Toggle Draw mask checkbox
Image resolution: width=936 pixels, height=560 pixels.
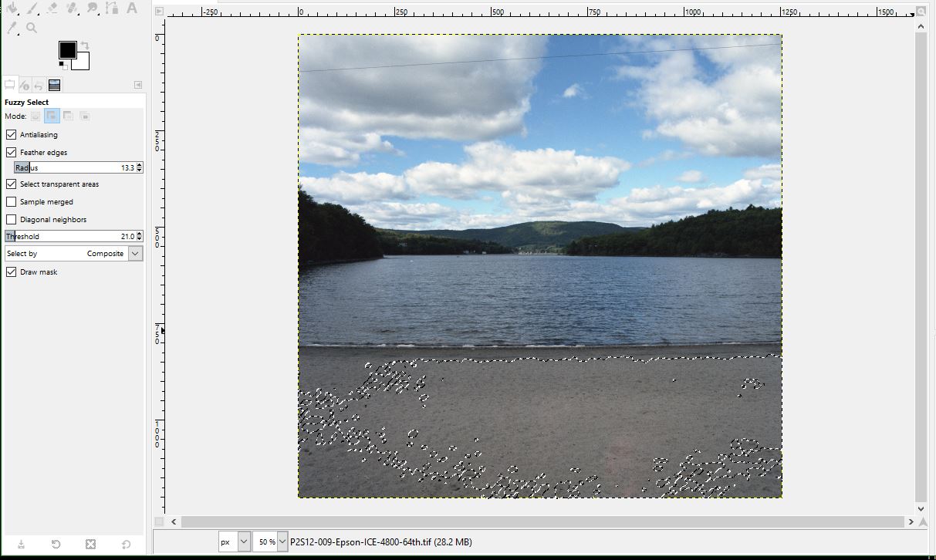11,272
